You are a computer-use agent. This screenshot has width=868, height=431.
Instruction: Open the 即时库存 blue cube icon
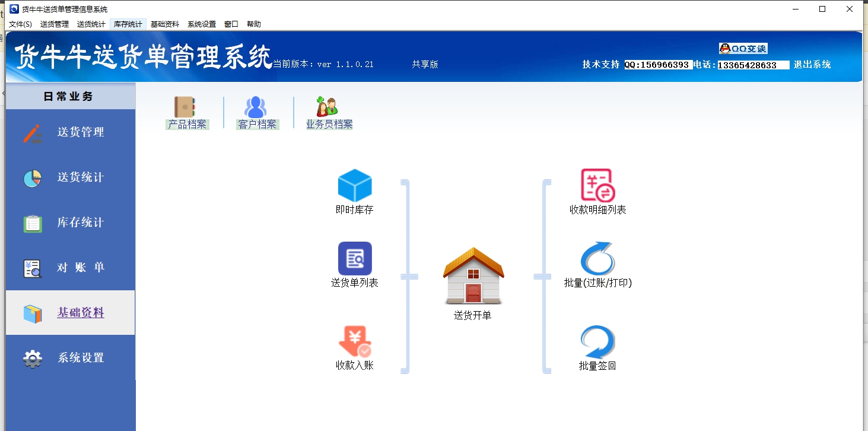[355, 185]
